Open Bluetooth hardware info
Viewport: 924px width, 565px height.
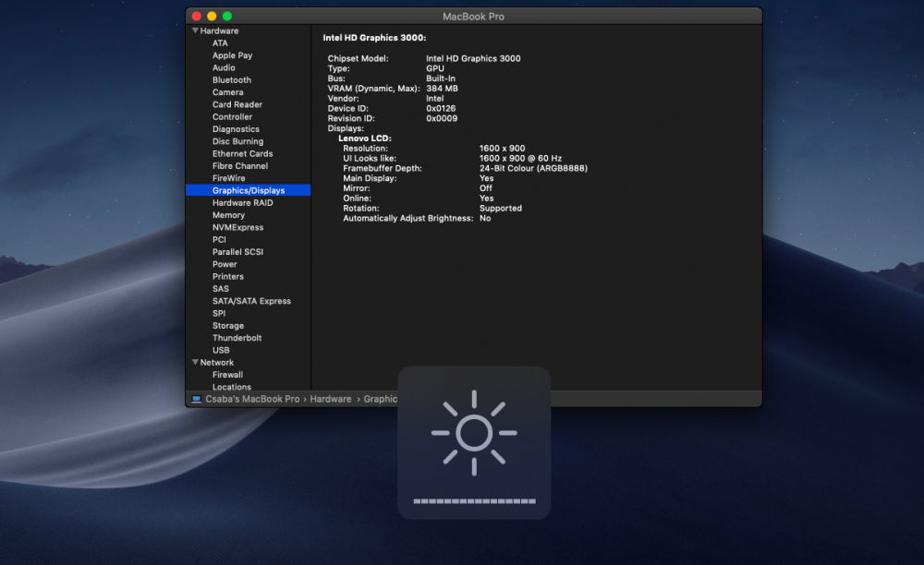pos(232,80)
